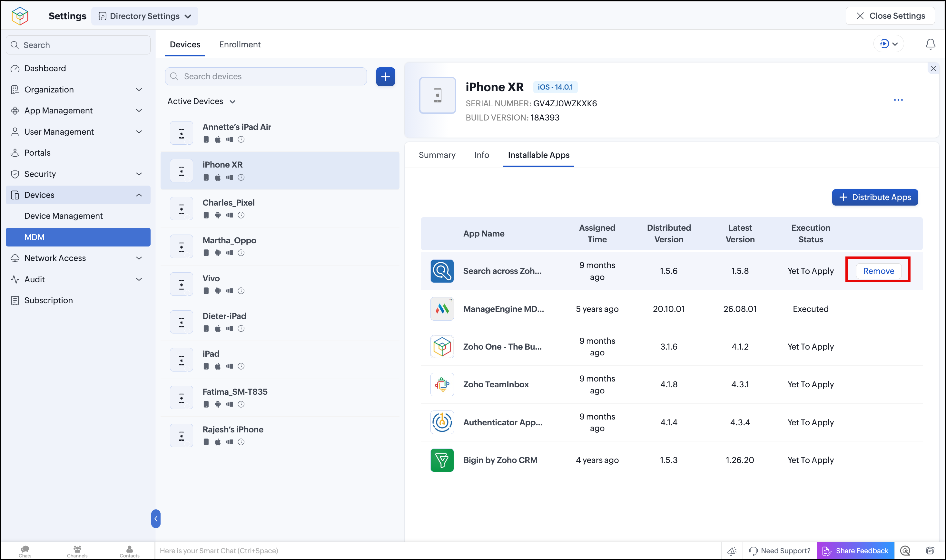Remove the Search across Zoho app

(x=878, y=271)
